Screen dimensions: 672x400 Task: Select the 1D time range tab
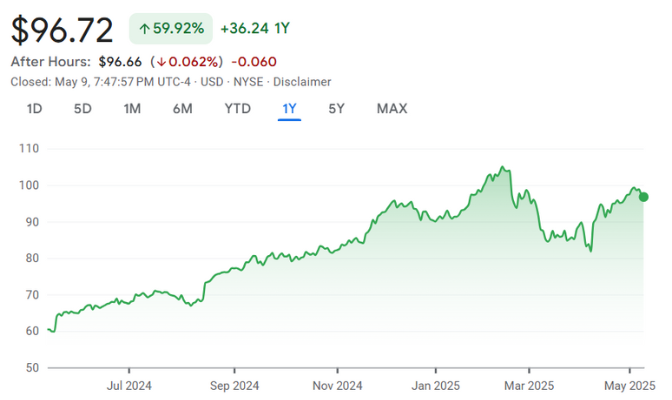pyautogui.click(x=34, y=108)
